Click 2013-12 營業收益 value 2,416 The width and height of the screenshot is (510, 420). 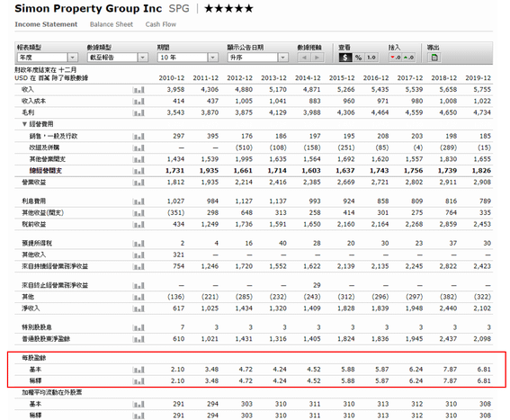pyautogui.click(x=278, y=183)
